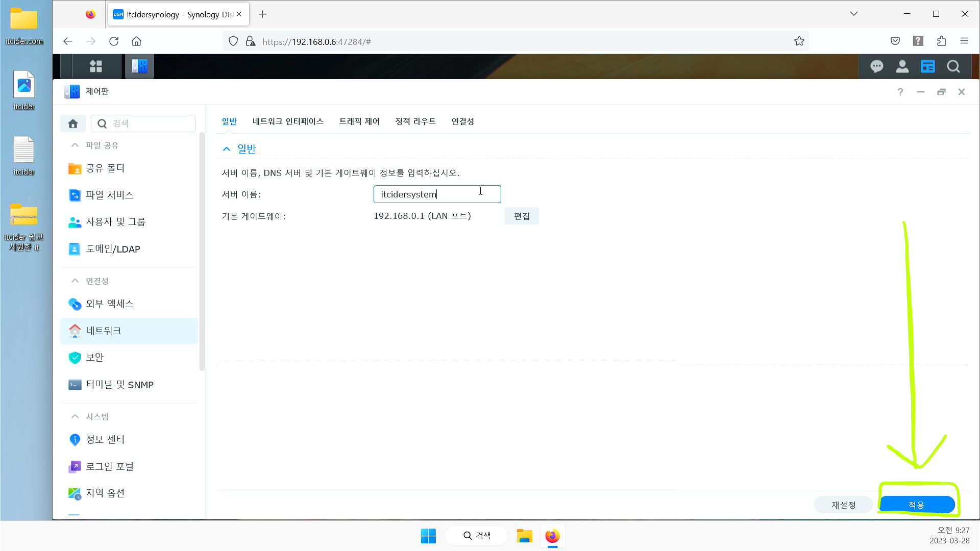
Task: Switch to 네트워크 인터페이스 tab
Action: click(x=288, y=121)
